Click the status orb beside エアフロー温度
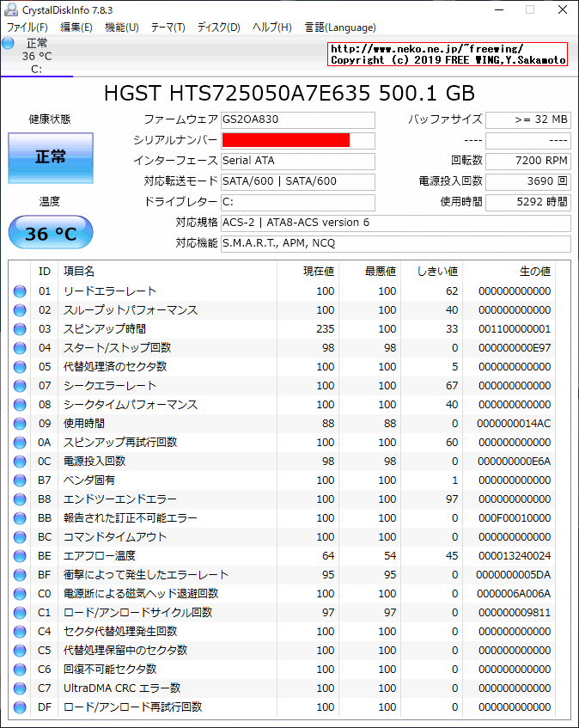This screenshot has height=728, width=579. click(x=21, y=555)
